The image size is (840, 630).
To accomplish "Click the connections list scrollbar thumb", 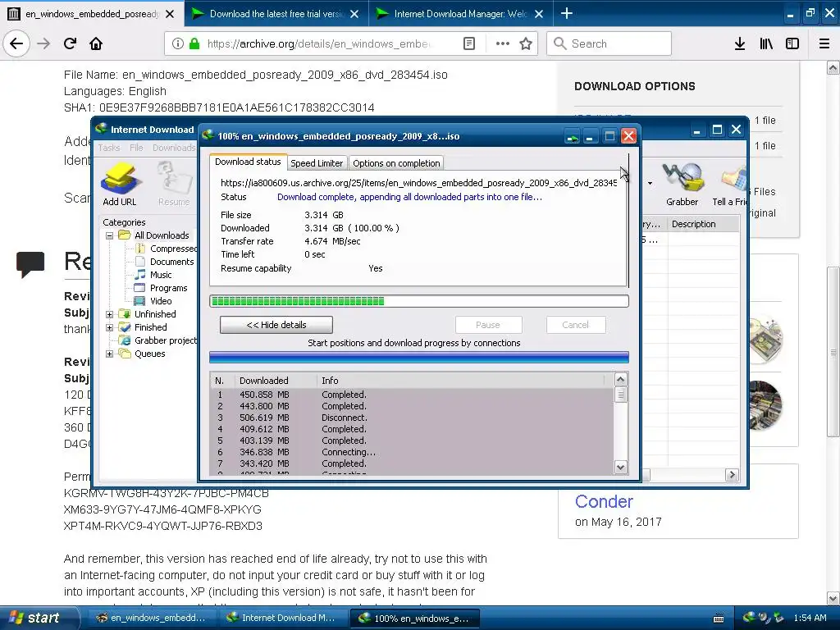I will [x=620, y=395].
